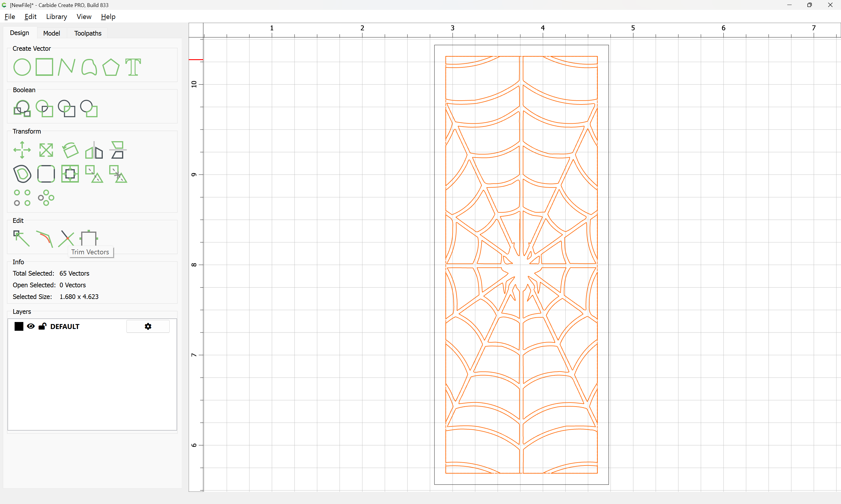Open the Library menu
Viewport: 841px width, 504px height.
point(56,17)
